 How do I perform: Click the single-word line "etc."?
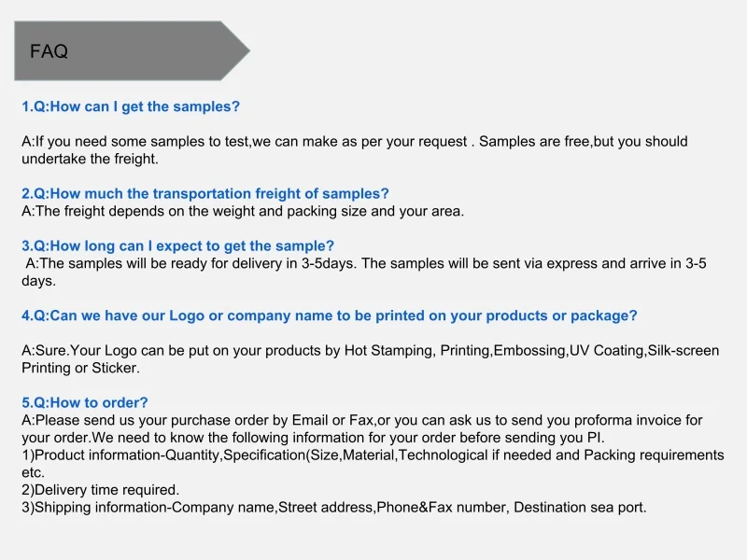coord(33,472)
